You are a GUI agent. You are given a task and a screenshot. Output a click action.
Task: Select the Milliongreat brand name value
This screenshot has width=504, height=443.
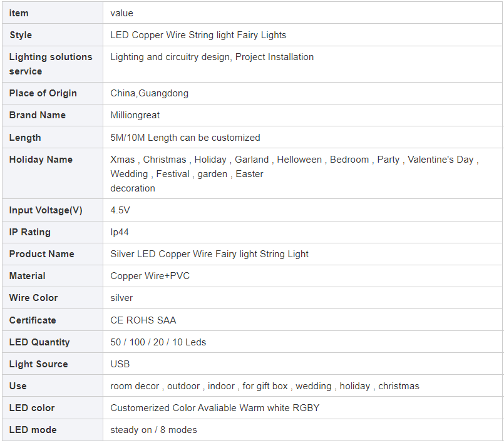click(135, 115)
